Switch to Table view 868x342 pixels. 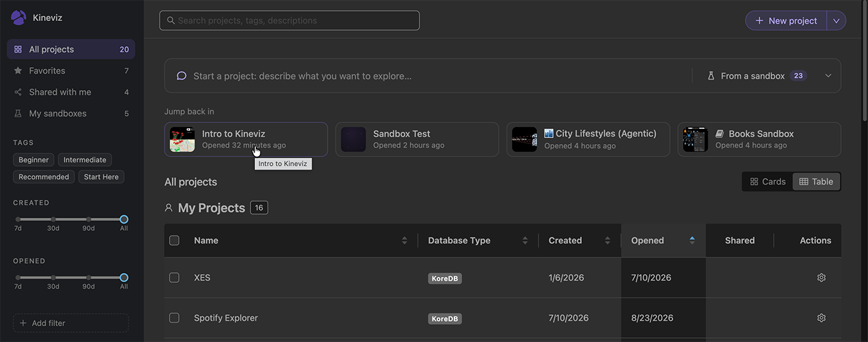(816, 182)
